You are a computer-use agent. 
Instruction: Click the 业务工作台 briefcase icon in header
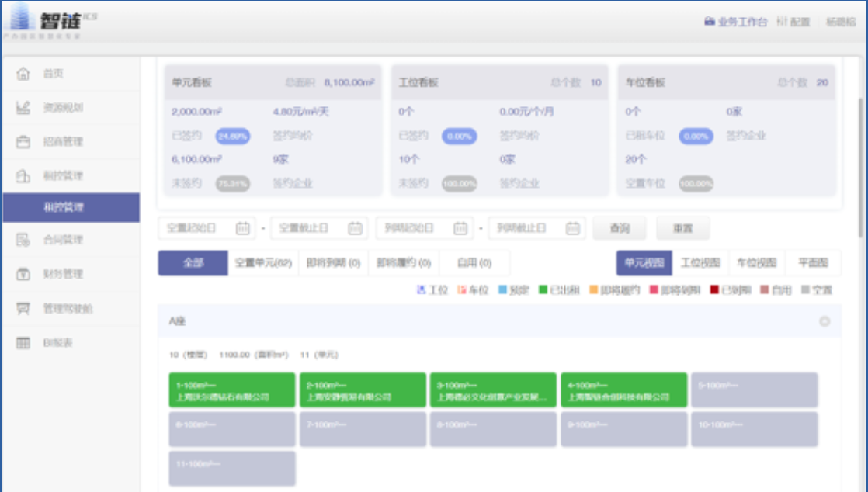point(709,22)
